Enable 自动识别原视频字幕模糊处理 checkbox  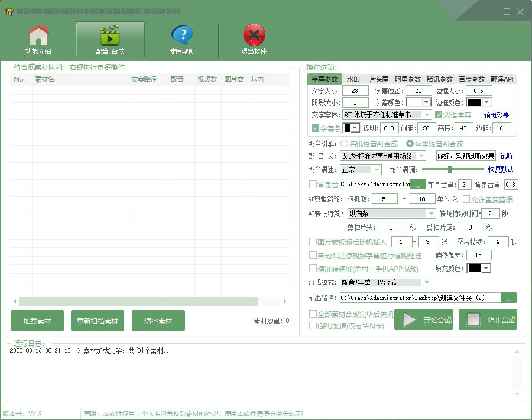tap(313, 255)
